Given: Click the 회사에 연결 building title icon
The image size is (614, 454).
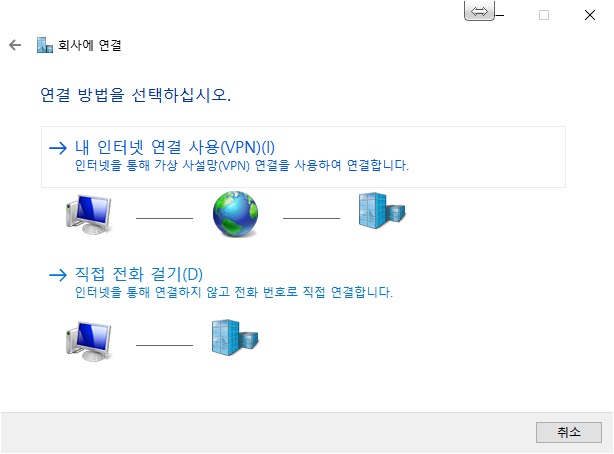Looking at the screenshot, I should coord(45,45).
